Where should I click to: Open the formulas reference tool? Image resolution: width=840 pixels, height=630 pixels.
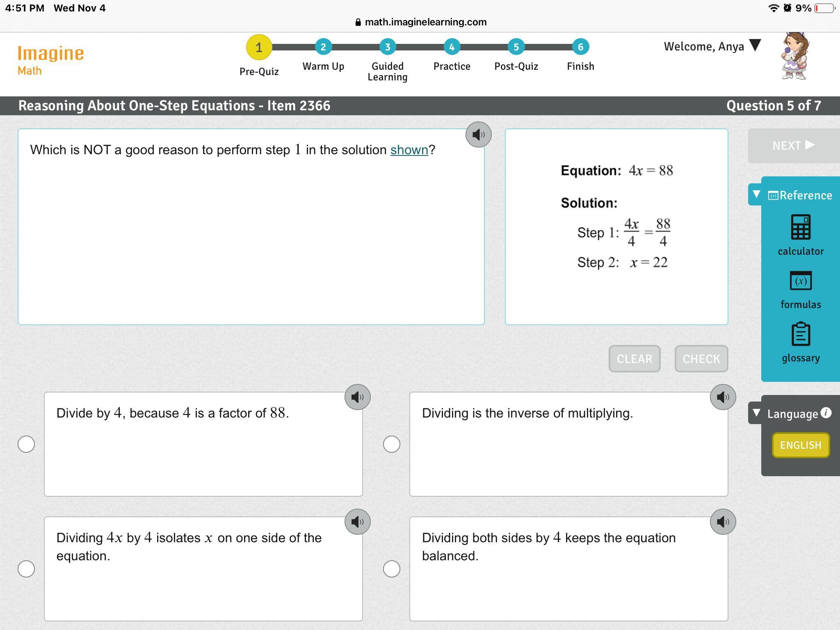pyautogui.click(x=801, y=281)
